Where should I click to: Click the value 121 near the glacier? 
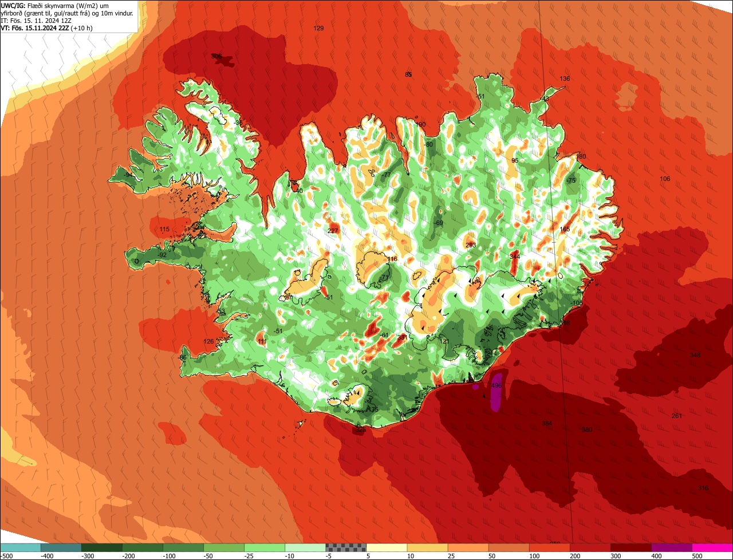click(444, 341)
